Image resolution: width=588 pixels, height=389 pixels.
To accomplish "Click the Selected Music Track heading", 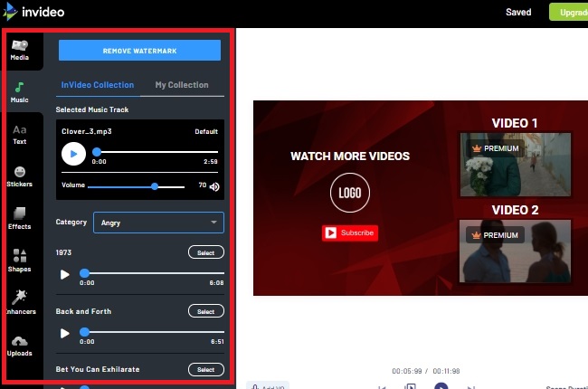I will click(x=92, y=109).
